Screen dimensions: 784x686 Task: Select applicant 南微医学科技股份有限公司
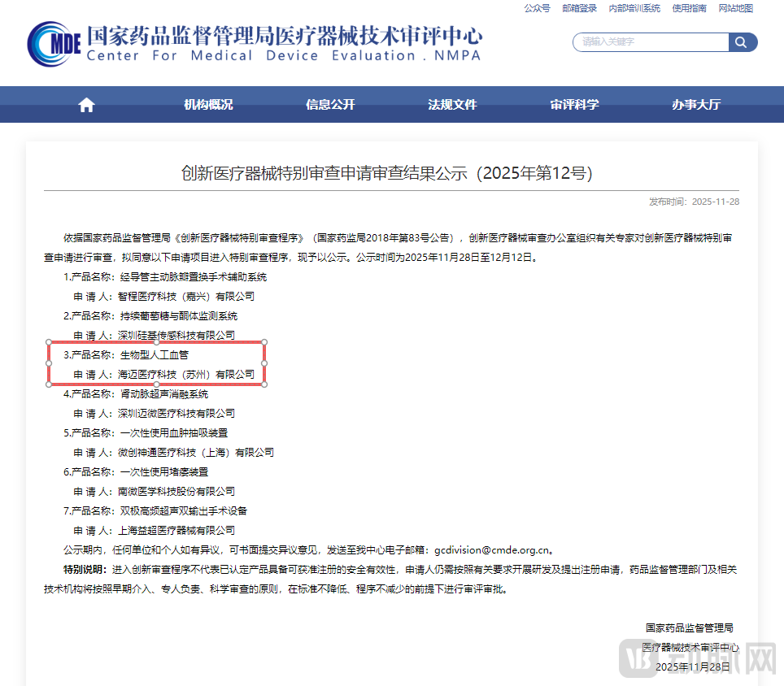tap(176, 491)
